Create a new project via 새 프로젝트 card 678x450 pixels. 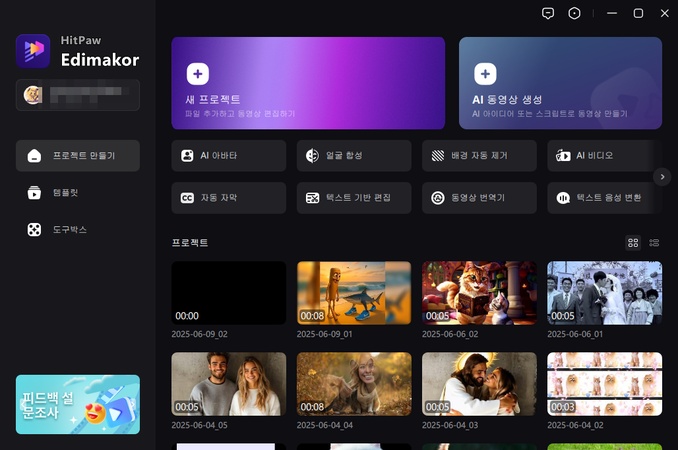point(308,83)
